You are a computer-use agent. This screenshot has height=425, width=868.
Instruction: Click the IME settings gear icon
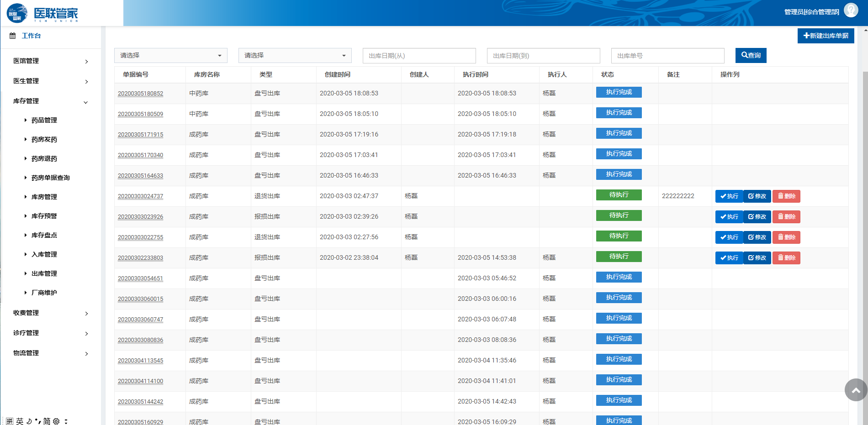(x=56, y=421)
